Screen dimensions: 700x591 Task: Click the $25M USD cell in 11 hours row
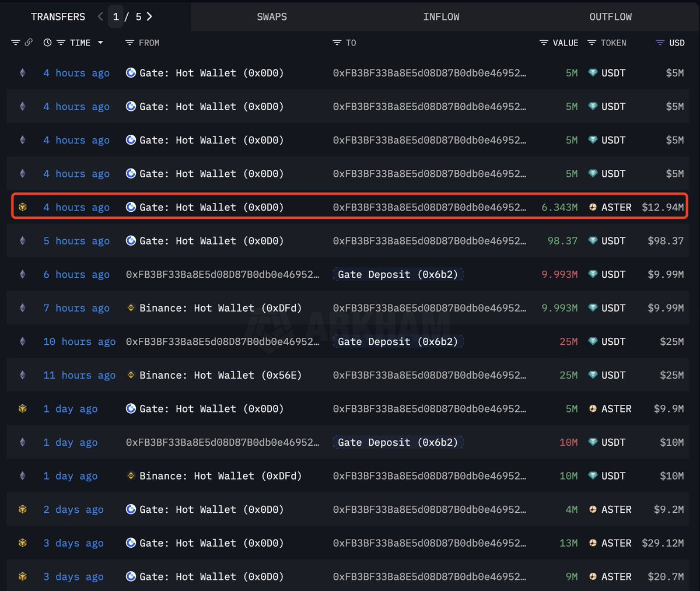click(x=671, y=375)
